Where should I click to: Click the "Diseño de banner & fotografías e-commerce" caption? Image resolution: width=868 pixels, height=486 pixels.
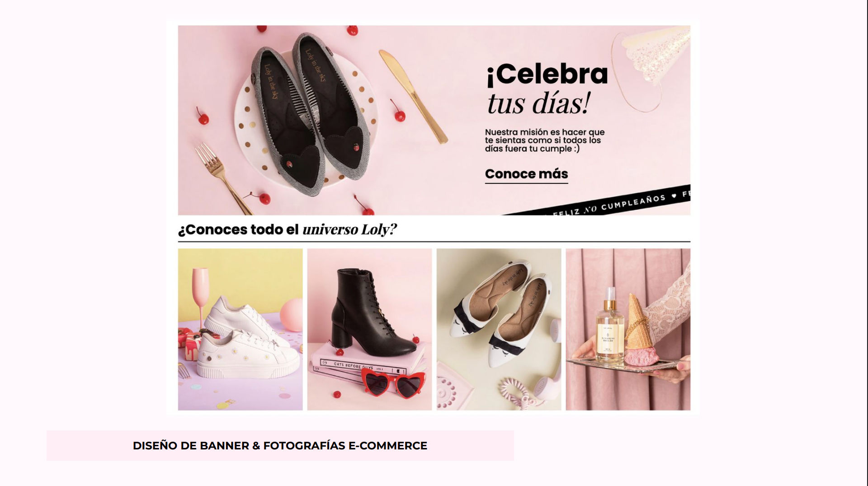(x=280, y=446)
